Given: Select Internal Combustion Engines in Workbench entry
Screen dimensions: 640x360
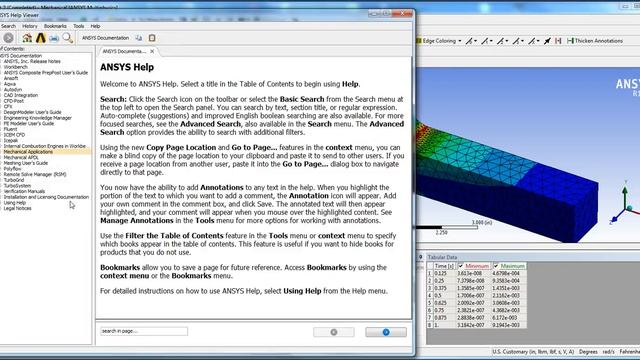Looking at the screenshot, I should (x=45, y=146).
